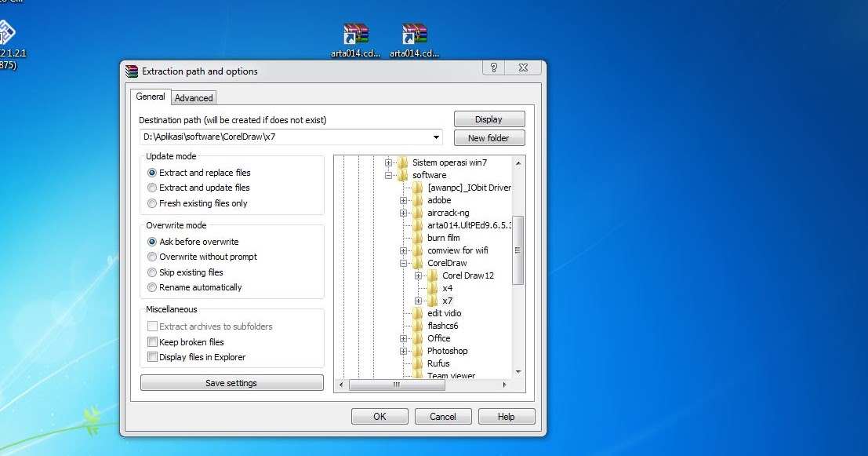
Task: Collapse the software tree node
Action: (388, 176)
